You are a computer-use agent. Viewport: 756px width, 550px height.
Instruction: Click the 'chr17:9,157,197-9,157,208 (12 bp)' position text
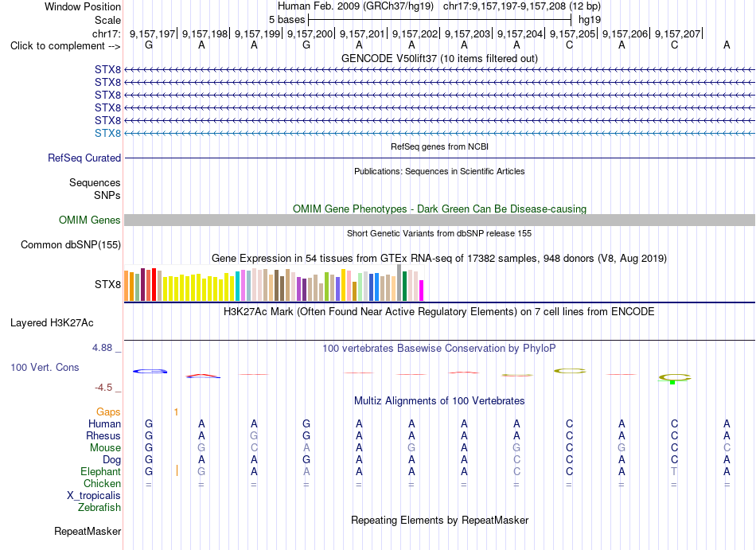coord(522,6)
